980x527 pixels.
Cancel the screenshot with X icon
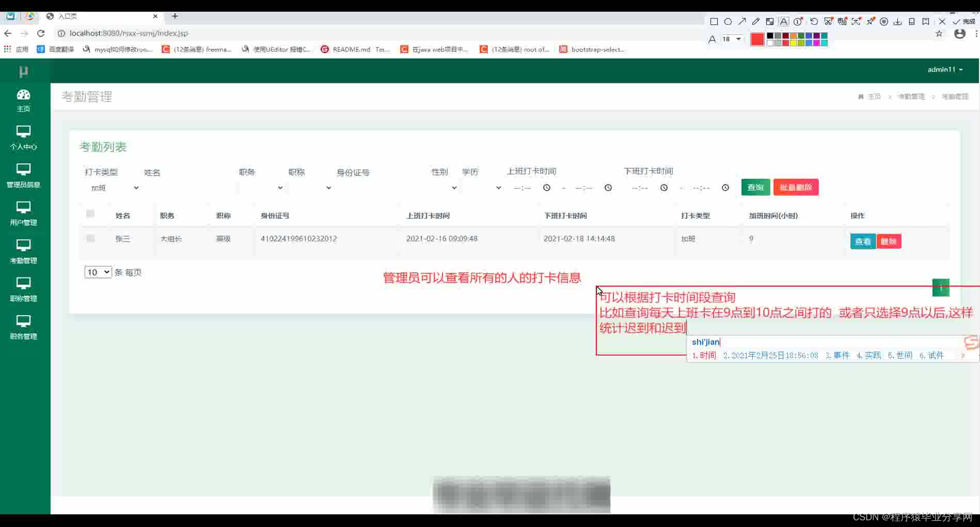tap(942, 22)
